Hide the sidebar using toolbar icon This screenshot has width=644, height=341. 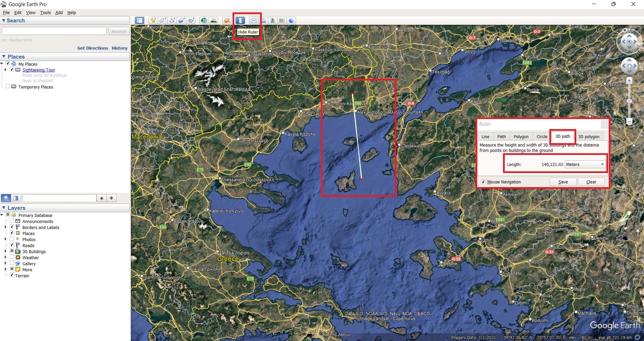139,20
